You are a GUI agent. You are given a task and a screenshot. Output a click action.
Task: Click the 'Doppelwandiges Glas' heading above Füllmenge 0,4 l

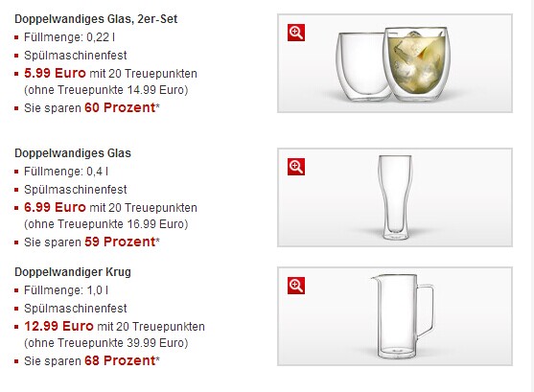(73, 153)
